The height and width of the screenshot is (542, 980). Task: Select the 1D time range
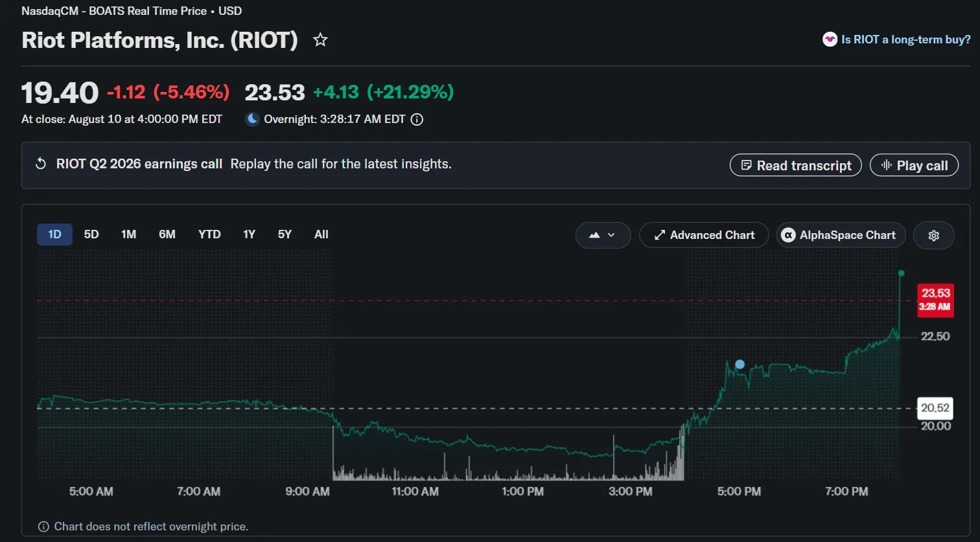54,234
